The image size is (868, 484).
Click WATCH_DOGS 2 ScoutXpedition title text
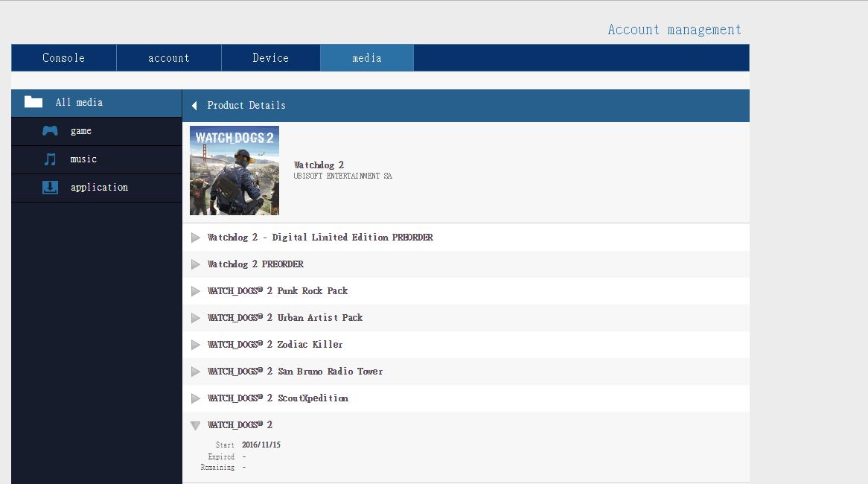[x=278, y=398]
